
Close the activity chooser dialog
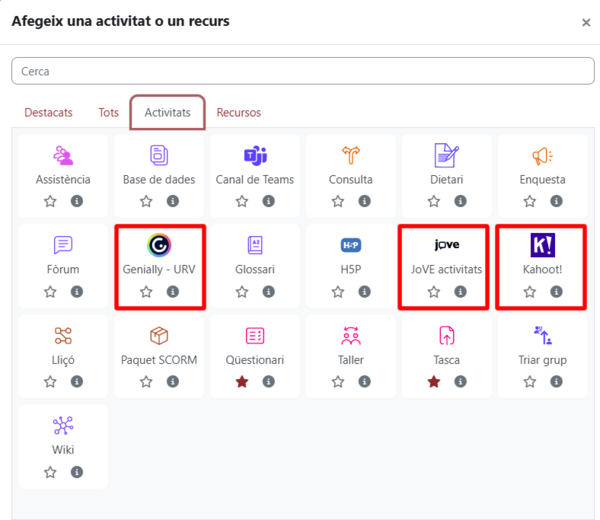[x=586, y=22]
